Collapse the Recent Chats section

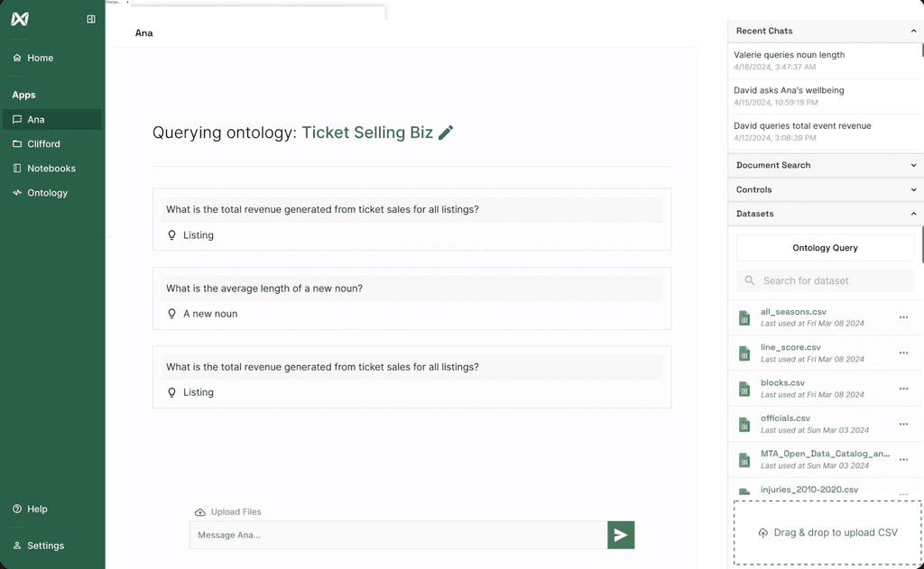pos(913,31)
